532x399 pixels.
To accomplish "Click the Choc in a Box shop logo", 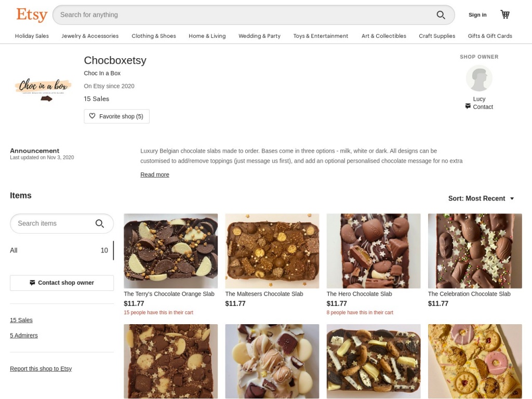I will [43, 88].
